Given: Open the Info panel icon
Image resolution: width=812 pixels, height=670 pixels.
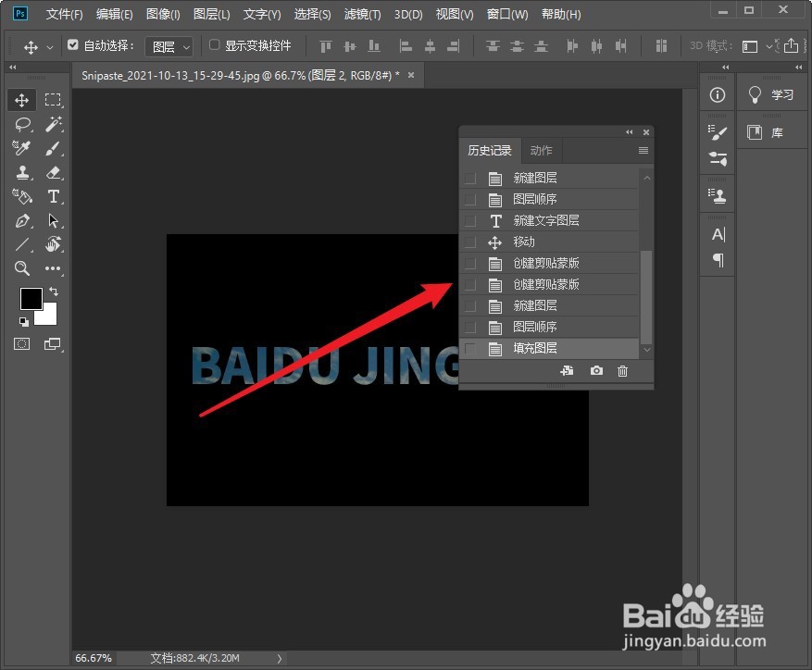Looking at the screenshot, I should click(718, 94).
